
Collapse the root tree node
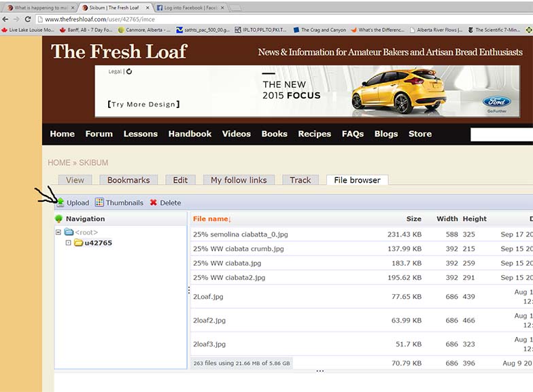click(x=59, y=232)
